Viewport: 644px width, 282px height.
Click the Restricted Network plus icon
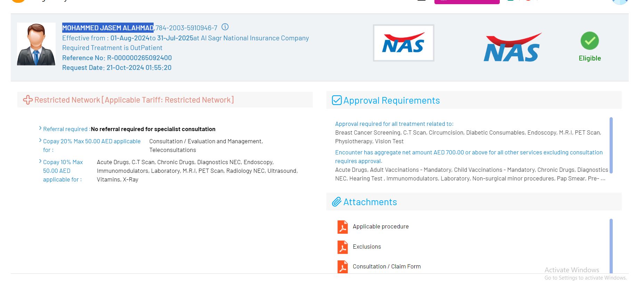[28, 100]
